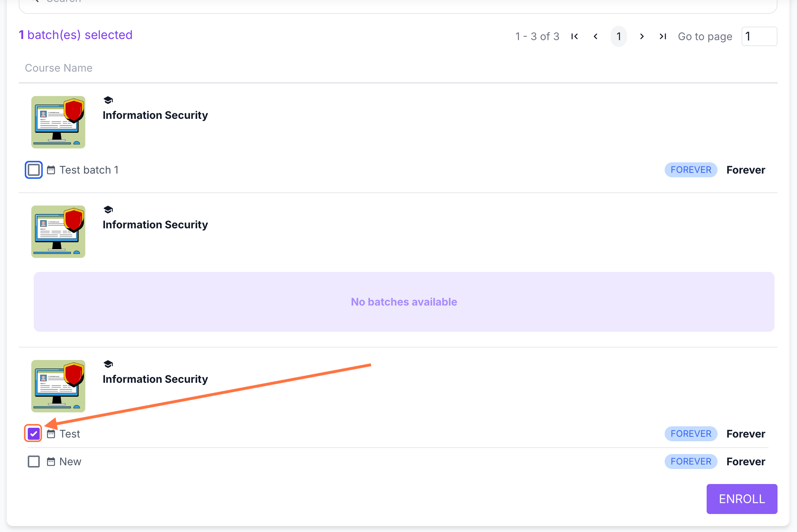Click graduation cap icon of first course
Image resolution: width=797 pixels, height=532 pixels.
coord(108,100)
